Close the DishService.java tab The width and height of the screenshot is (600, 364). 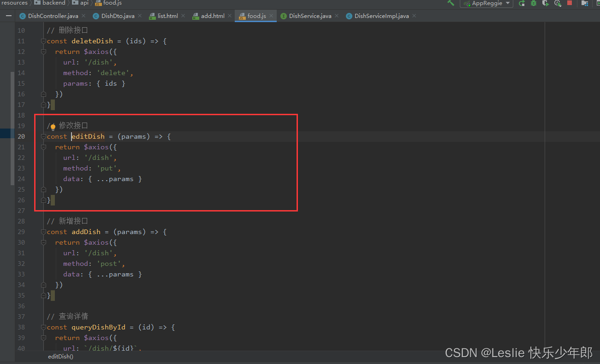click(x=336, y=16)
